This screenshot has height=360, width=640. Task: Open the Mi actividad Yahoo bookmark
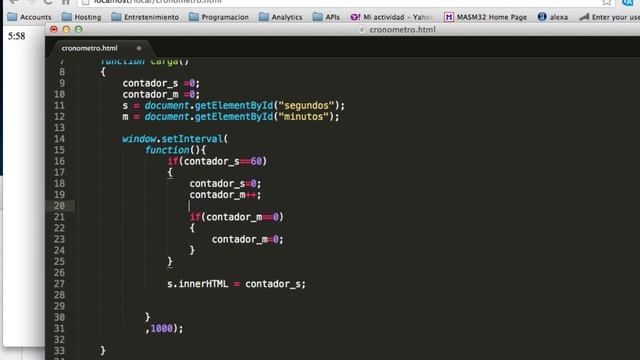click(x=391, y=17)
